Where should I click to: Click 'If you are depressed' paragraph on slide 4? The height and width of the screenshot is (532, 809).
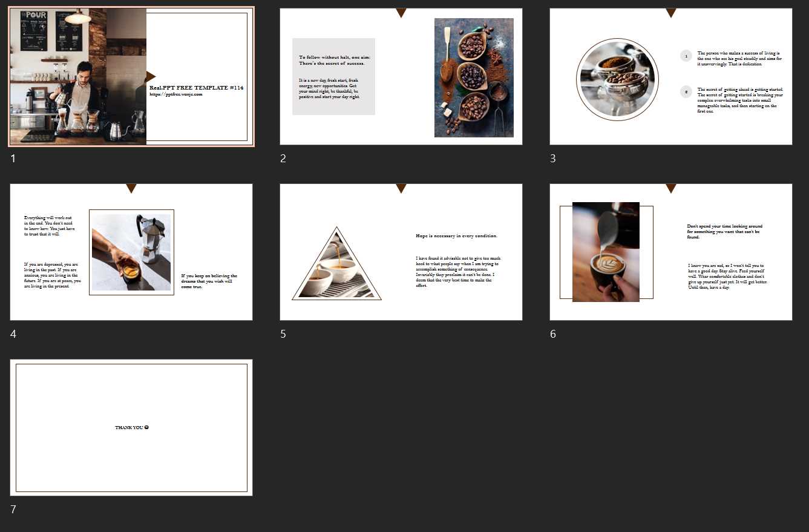pos(53,275)
